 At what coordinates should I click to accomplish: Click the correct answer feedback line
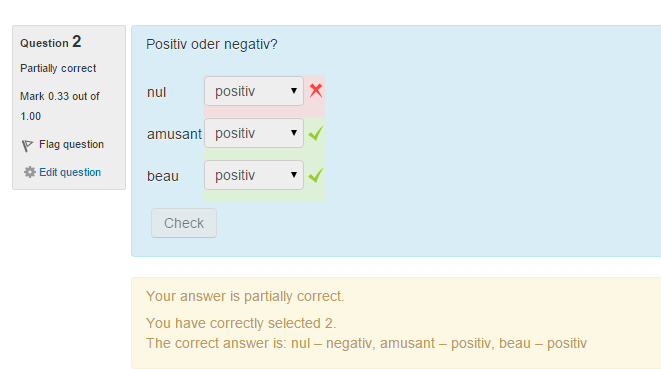pyautogui.click(x=366, y=343)
